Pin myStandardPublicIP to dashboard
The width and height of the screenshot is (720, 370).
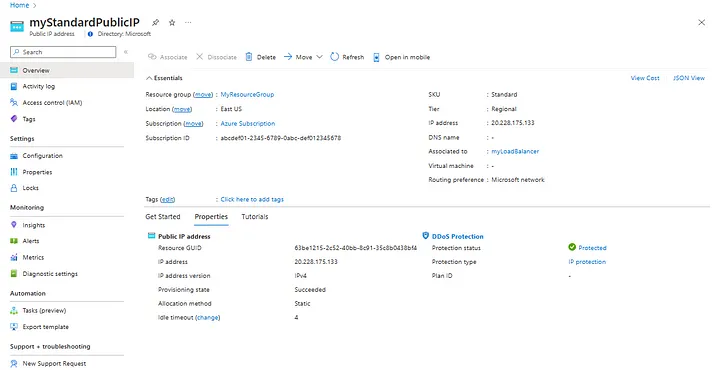[x=156, y=22]
